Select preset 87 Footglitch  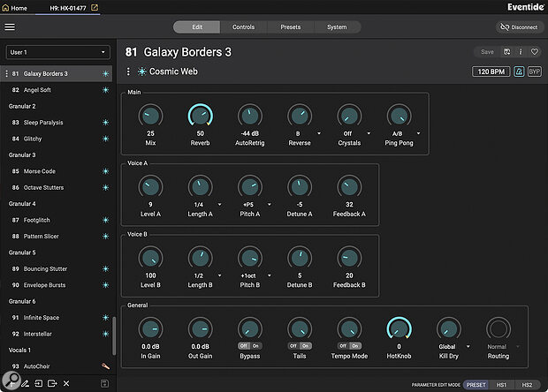click(x=56, y=220)
